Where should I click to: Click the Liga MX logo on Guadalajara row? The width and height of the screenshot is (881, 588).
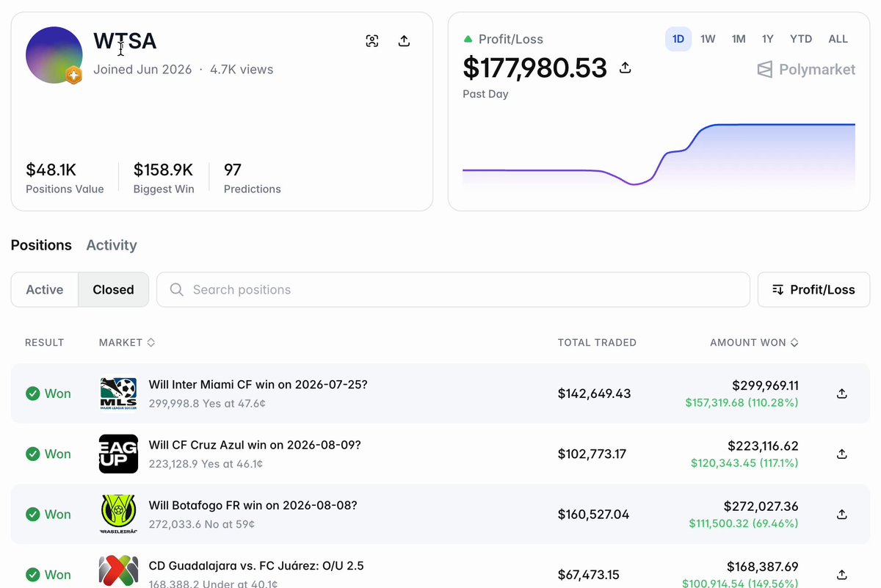[118, 572]
